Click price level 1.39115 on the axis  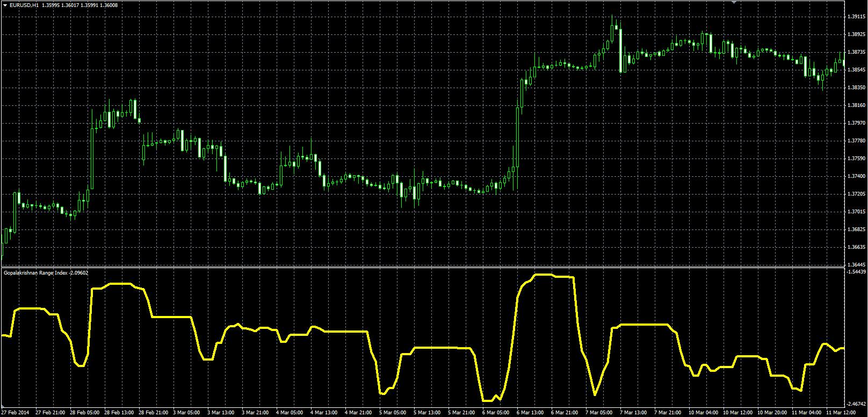856,17
